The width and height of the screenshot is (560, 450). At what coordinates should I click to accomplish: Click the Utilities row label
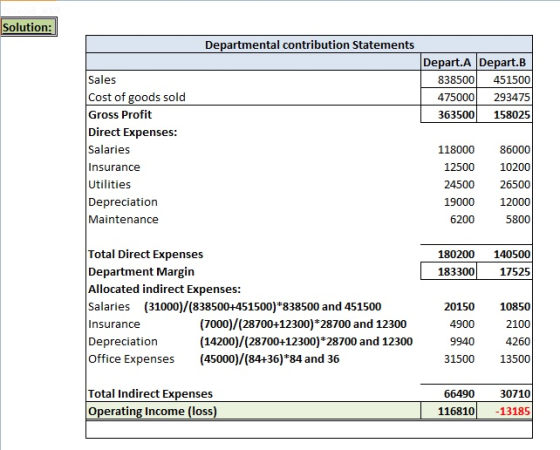109,184
